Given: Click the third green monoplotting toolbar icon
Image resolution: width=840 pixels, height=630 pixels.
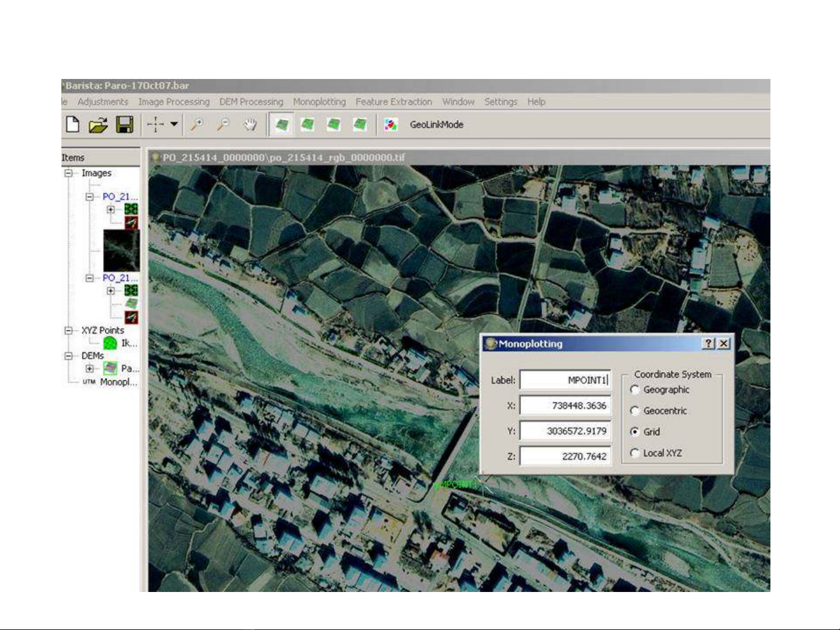Looking at the screenshot, I should coord(334,125).
